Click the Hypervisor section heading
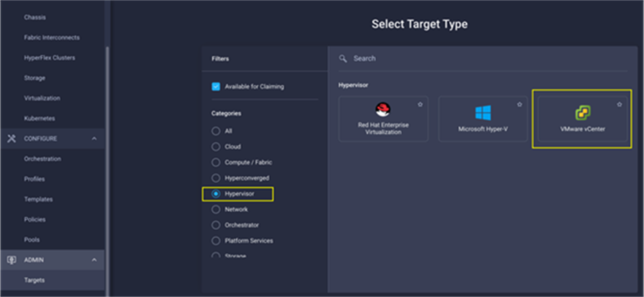 coord(354,85)
